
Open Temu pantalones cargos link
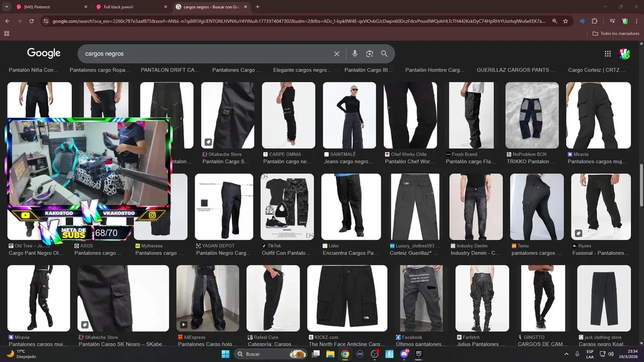[x=536, y=253]
